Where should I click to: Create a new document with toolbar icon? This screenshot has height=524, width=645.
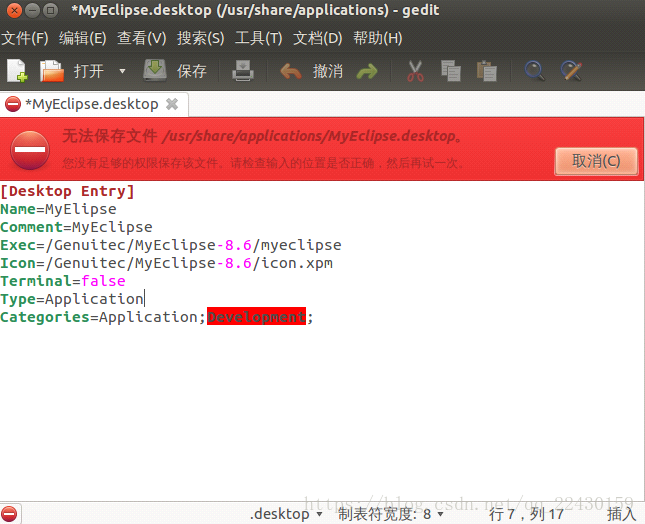pyautogui.click(x=17, y=71)
